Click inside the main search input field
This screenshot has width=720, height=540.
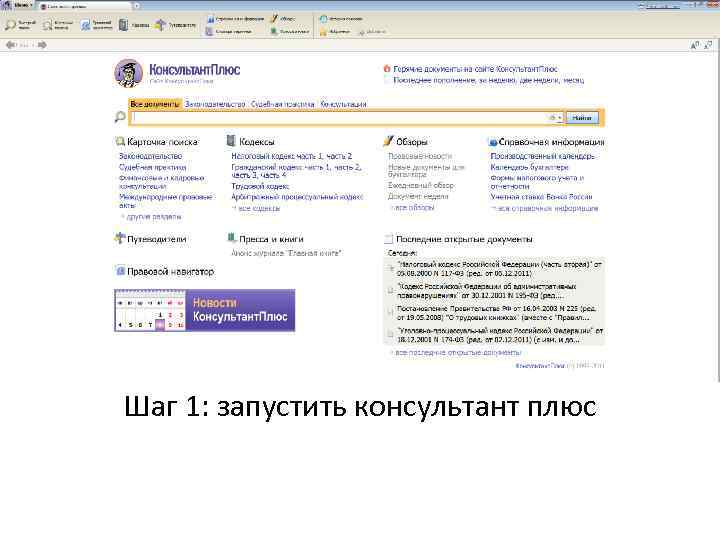pyautogui.click(x=340, y=118)
